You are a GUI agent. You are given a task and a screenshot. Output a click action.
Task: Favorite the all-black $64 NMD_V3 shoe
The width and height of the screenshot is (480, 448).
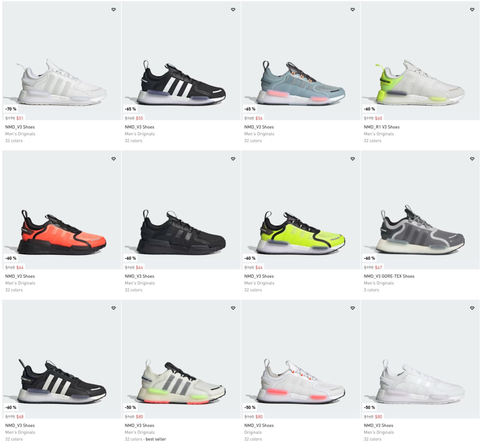pos(233,158)
